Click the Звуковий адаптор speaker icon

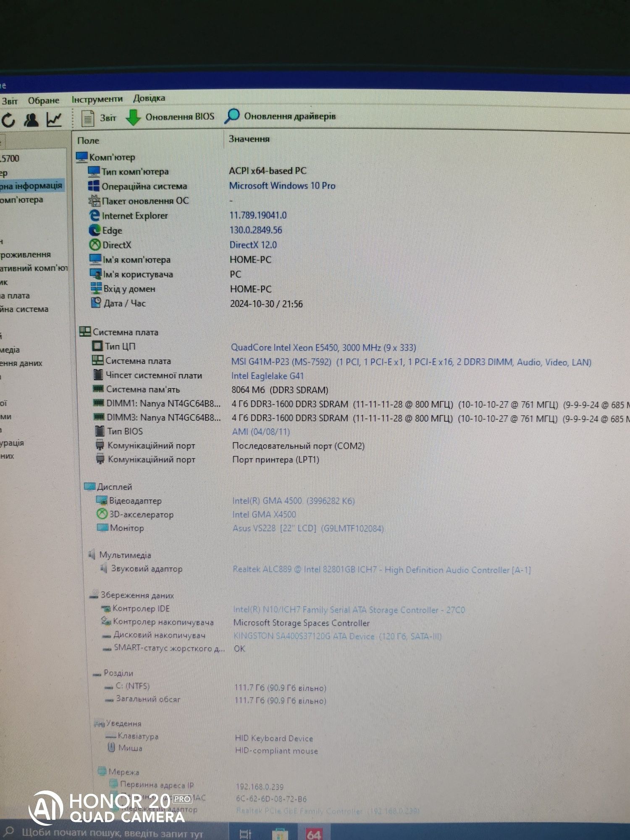pos(103,569)
